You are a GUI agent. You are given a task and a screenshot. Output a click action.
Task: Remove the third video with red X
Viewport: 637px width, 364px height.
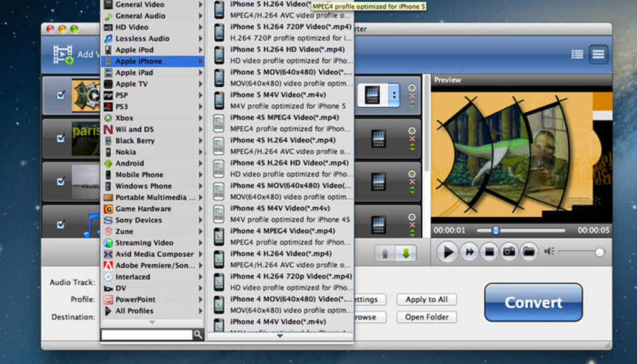(412, 182)
